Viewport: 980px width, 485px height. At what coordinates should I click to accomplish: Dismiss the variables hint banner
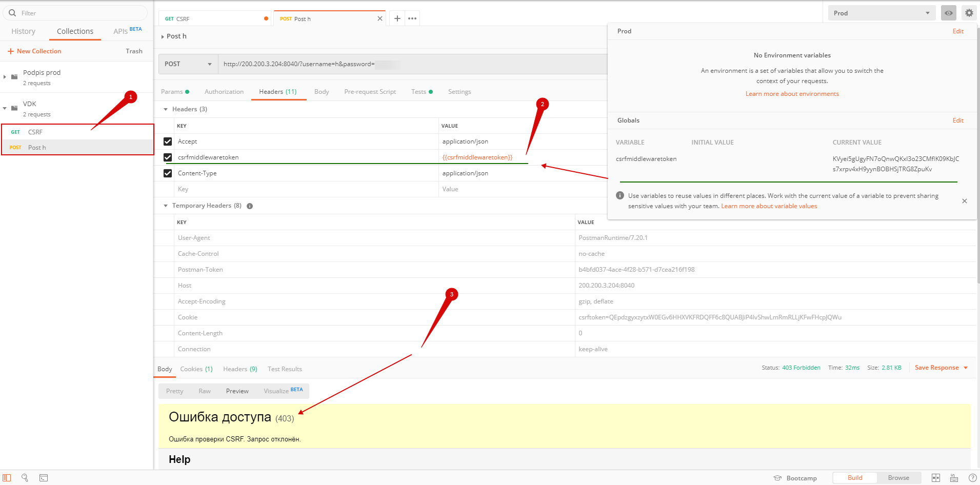point(964,201)
